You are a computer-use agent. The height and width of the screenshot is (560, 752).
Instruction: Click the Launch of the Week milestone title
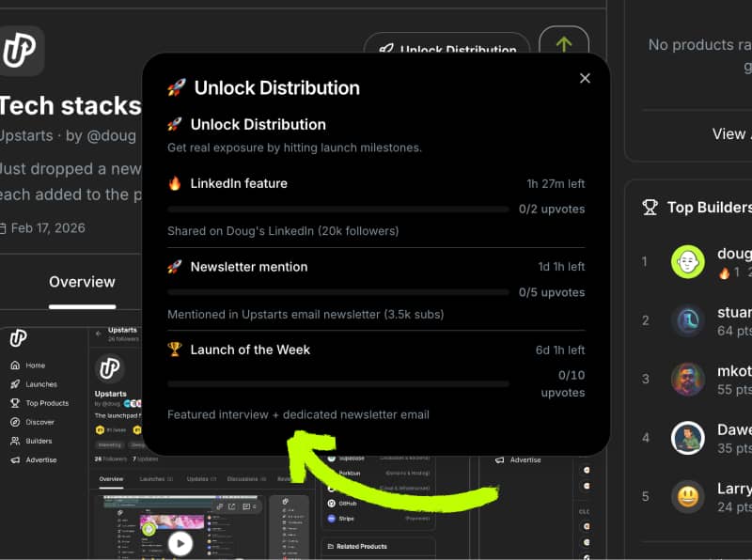tap(250, 350)
